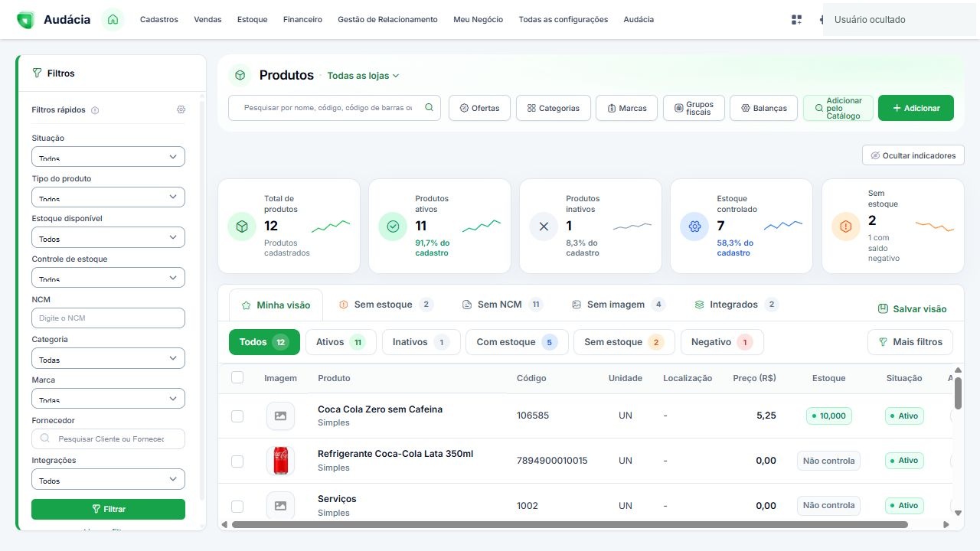Expand Controle de estoque dropdown
This screenshot has height=551, width=980.
point(108,277)
